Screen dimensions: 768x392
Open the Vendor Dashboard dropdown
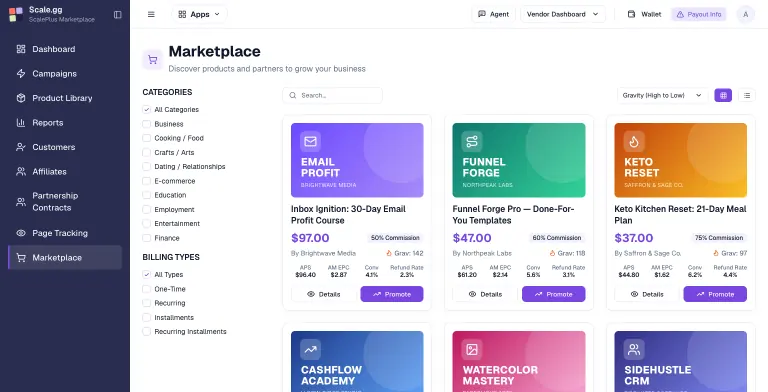point(562,14)
